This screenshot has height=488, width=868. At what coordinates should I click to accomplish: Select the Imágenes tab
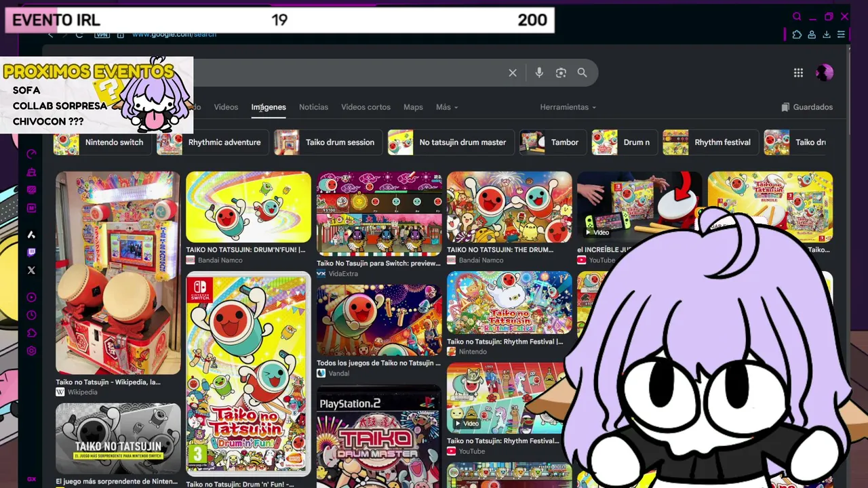tap(269, 107)
